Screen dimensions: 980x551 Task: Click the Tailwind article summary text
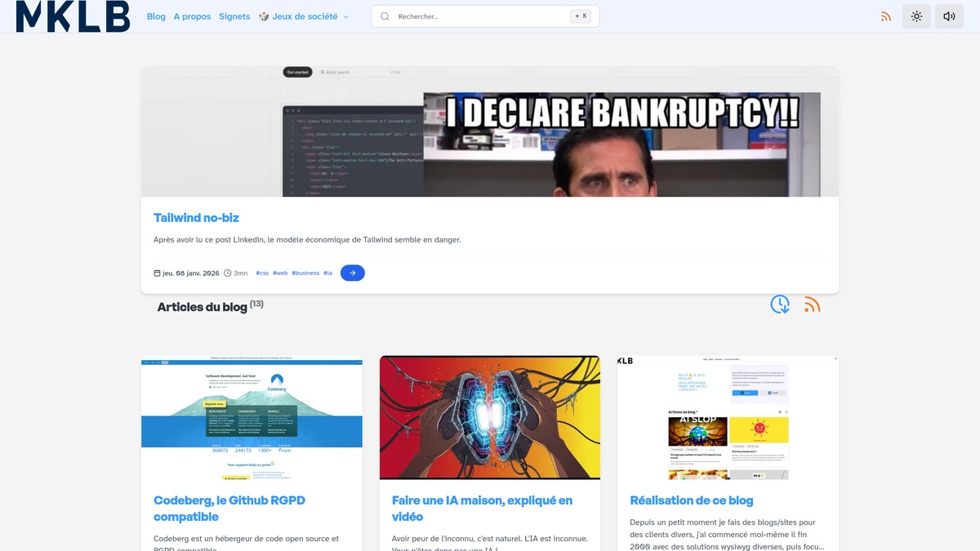[307, 240]
